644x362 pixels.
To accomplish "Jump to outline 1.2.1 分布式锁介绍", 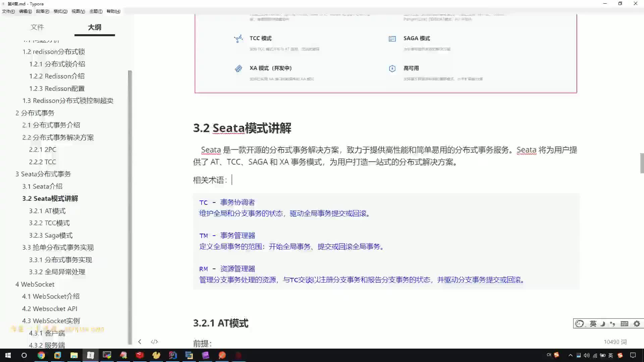I will 57,64.
